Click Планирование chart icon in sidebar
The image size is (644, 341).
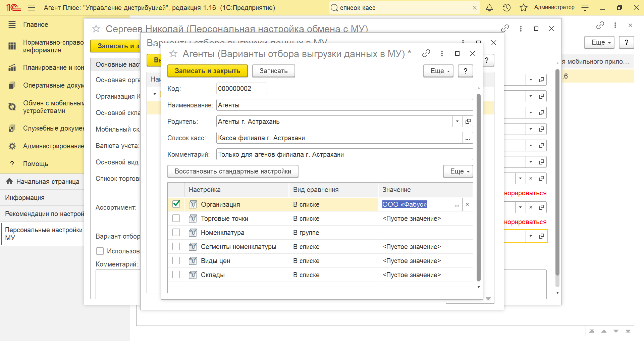(x=12, y=67)
